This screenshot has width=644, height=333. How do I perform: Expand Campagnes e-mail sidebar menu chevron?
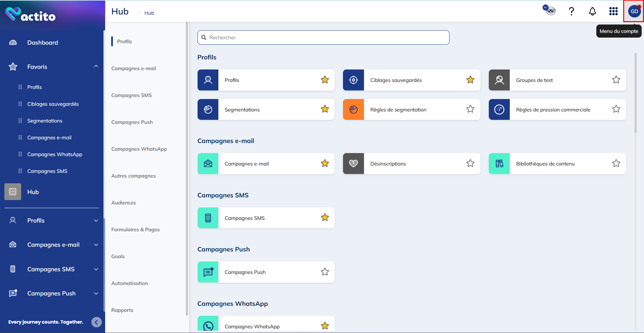pyautogui.click(x=96, y=245)
